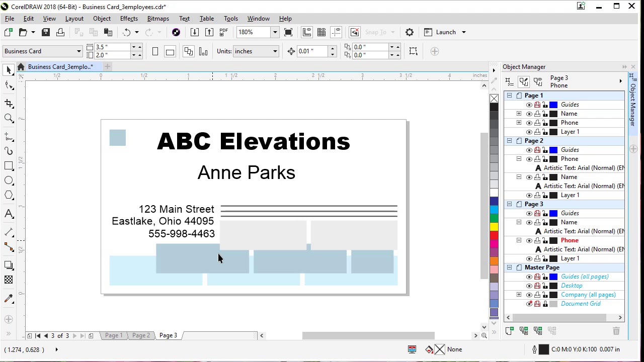Open the Effects menu

pos(129,19)
